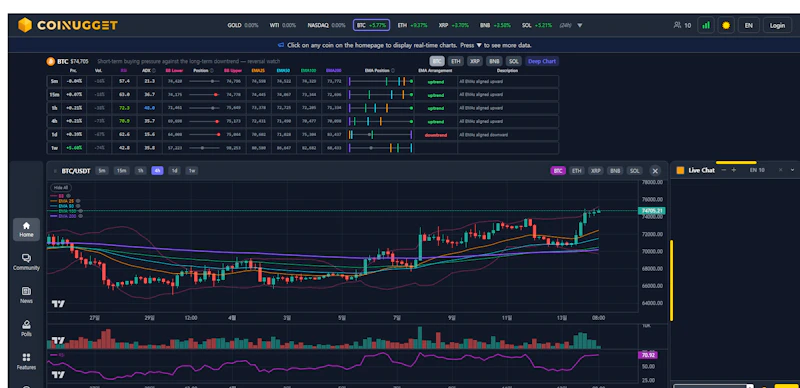
Task: Click the orange square Live Chat icon
Action: pos(680,171)
